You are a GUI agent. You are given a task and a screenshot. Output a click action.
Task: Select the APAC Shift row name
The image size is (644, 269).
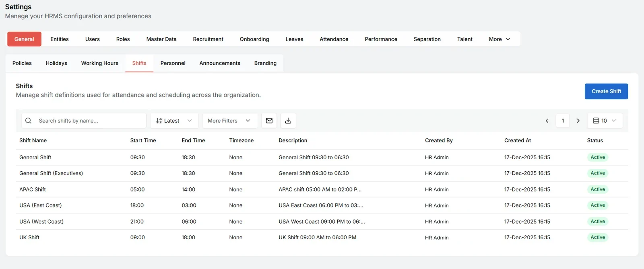coord(33,189)
